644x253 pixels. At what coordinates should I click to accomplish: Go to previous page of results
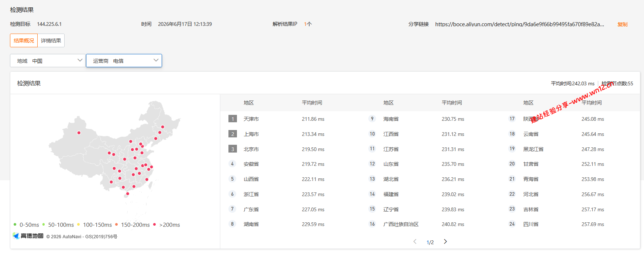pos(415,242)
